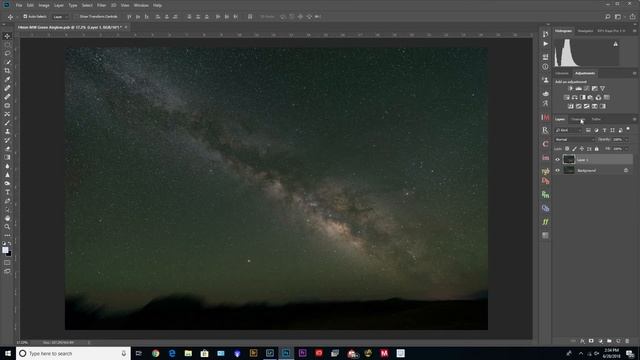Image resolution: width=640 pixels, height=360 pixels.
Task: Open the Layers panel flyout menu
Action: [634, 119]
